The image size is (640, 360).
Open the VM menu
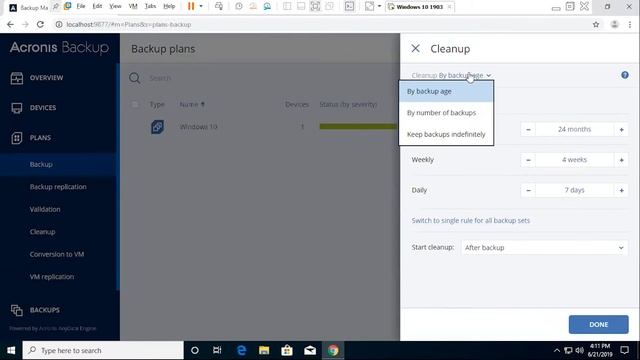click(x=133, y=7)
